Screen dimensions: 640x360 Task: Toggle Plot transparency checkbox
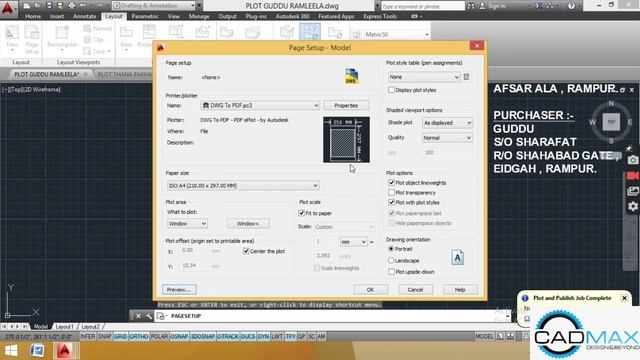[x=391, y=192]
